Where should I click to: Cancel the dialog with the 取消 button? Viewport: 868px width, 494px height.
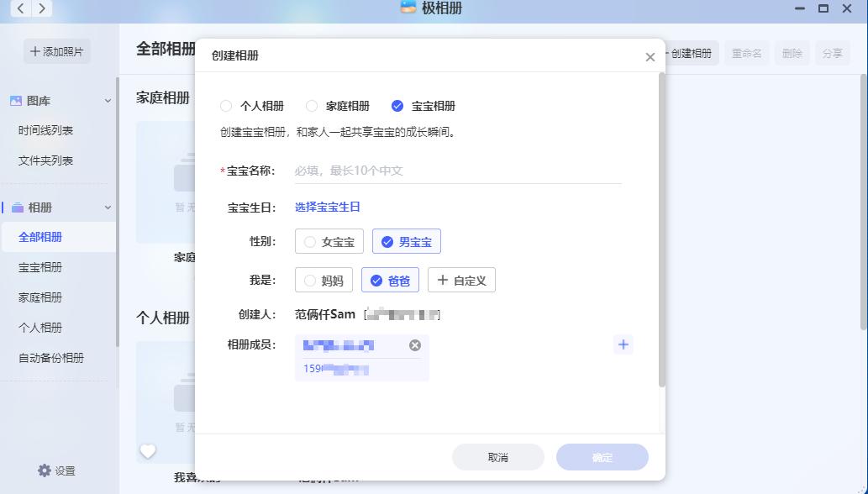point(497,457)
